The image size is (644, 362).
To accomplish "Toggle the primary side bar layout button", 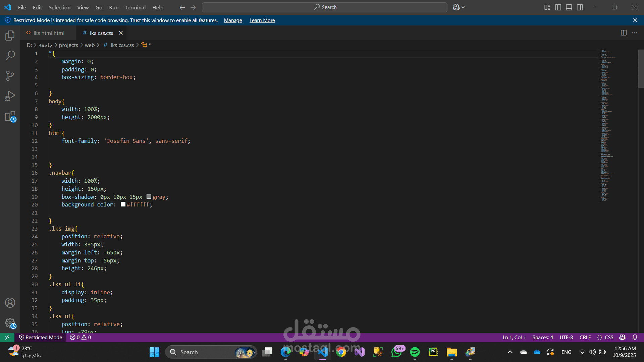I will (x=558, y=7).
